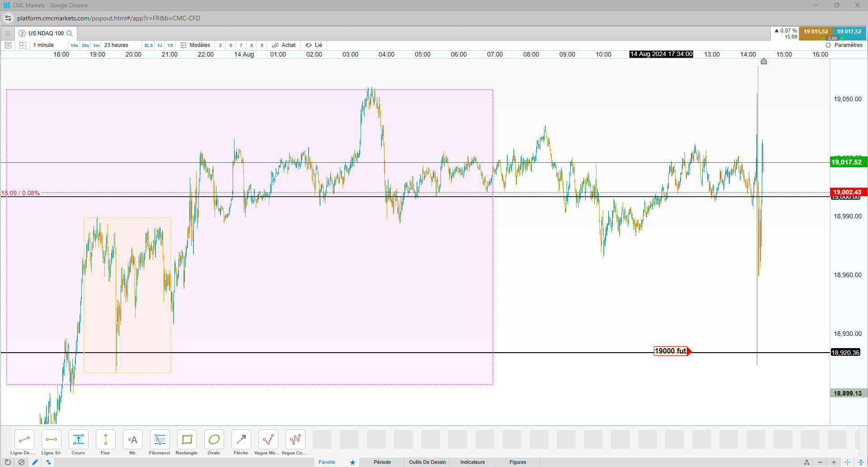Screen dimensions: 868x467
Task: Open the 1 minute interval dropdown
Action: point(44,45)
